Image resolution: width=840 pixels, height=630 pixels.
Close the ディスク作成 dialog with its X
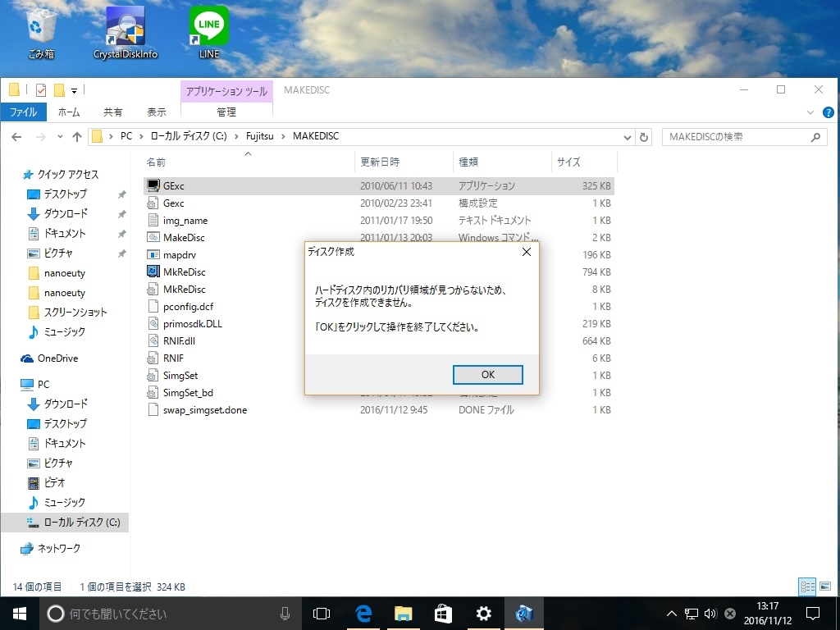click(527, 252)
